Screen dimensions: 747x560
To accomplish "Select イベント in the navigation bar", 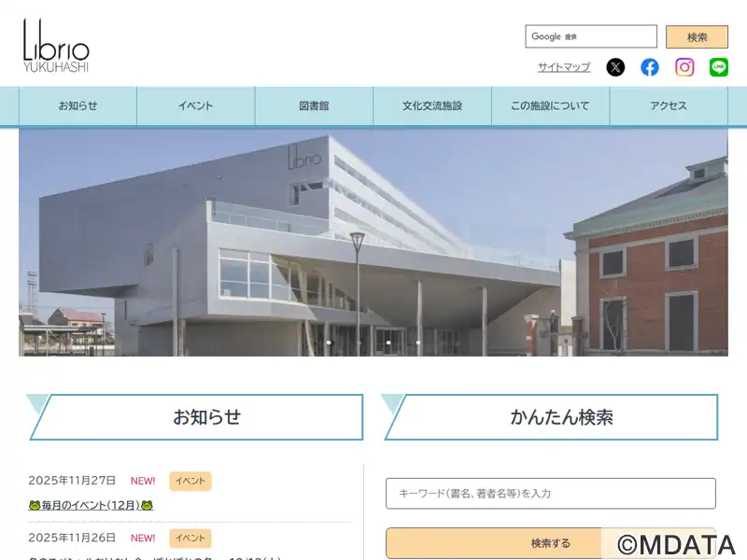I will (x=196, y=106).
